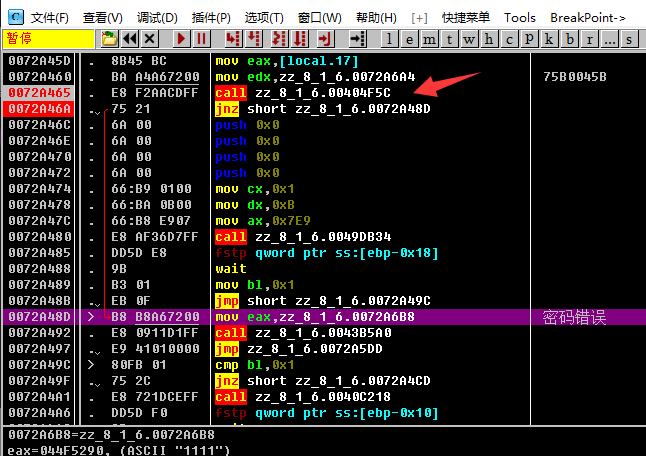Click the [+] menu item
Viewport: 646px width, 456px height.
click(x=419, y=18)
